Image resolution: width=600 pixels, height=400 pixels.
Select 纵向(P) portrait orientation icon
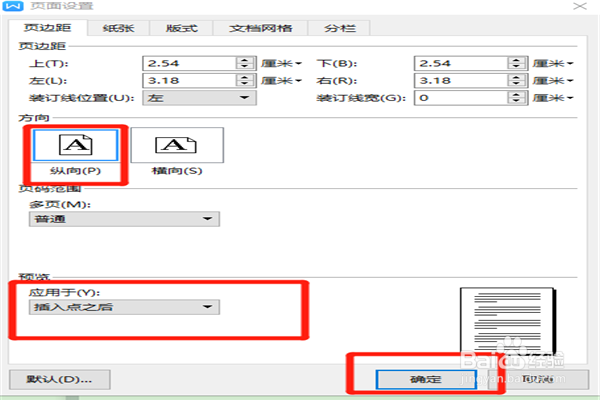coord(75,145)
